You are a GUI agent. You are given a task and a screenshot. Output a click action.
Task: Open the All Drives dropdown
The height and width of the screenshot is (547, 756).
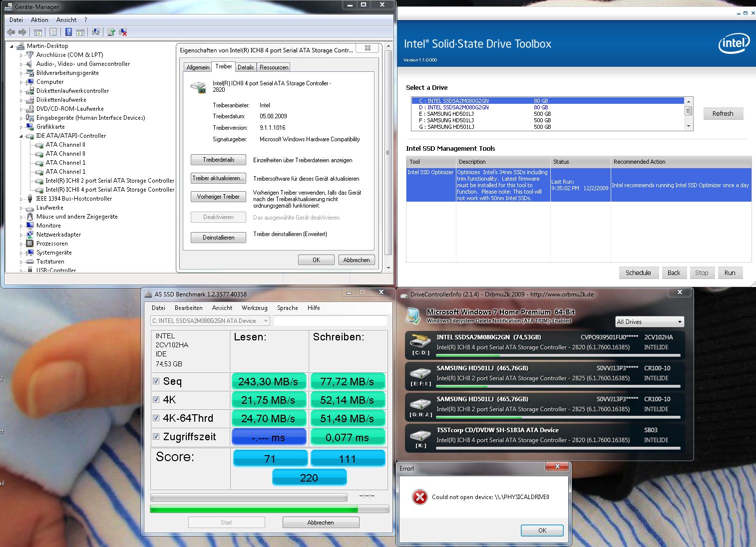649,322
